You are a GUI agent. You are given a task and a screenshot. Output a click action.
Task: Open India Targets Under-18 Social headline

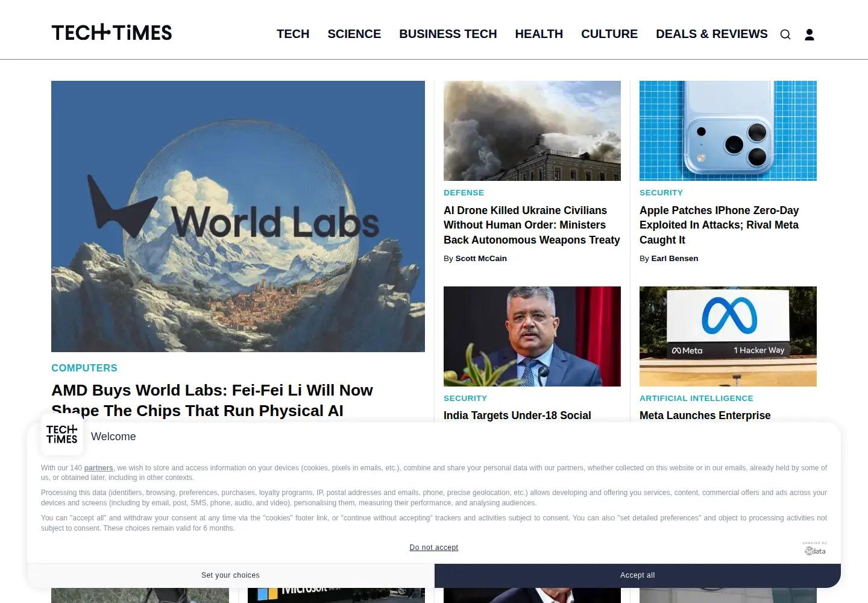(517, 415)
